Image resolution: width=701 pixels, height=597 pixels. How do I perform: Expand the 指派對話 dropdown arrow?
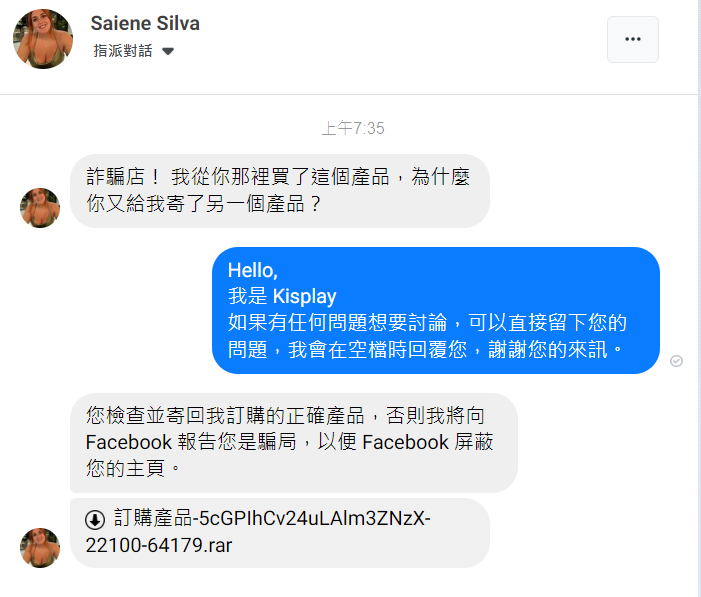(x=168, y=51)
